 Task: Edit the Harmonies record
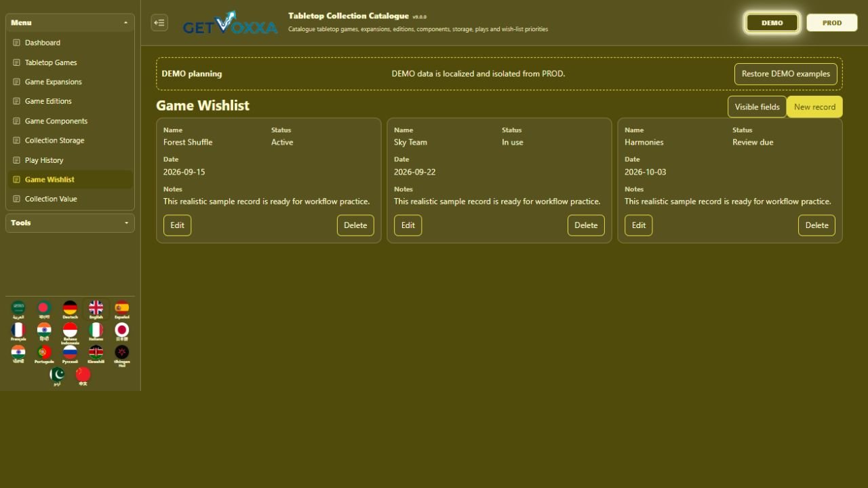638,225
